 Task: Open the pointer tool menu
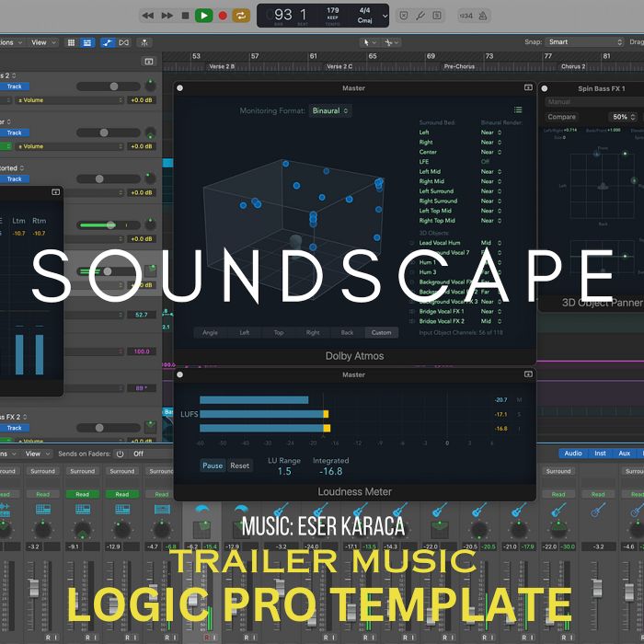(x=370, y=42)
